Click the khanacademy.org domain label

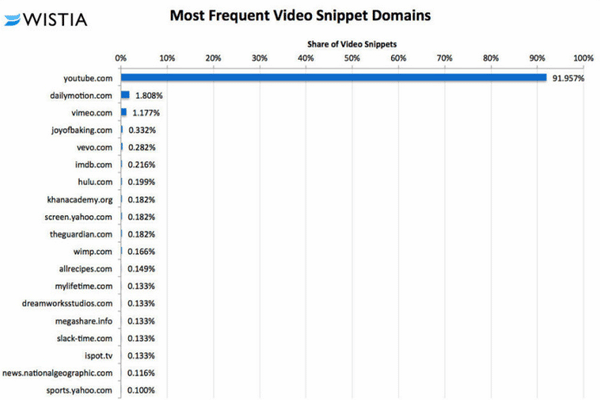coord(80,200)
